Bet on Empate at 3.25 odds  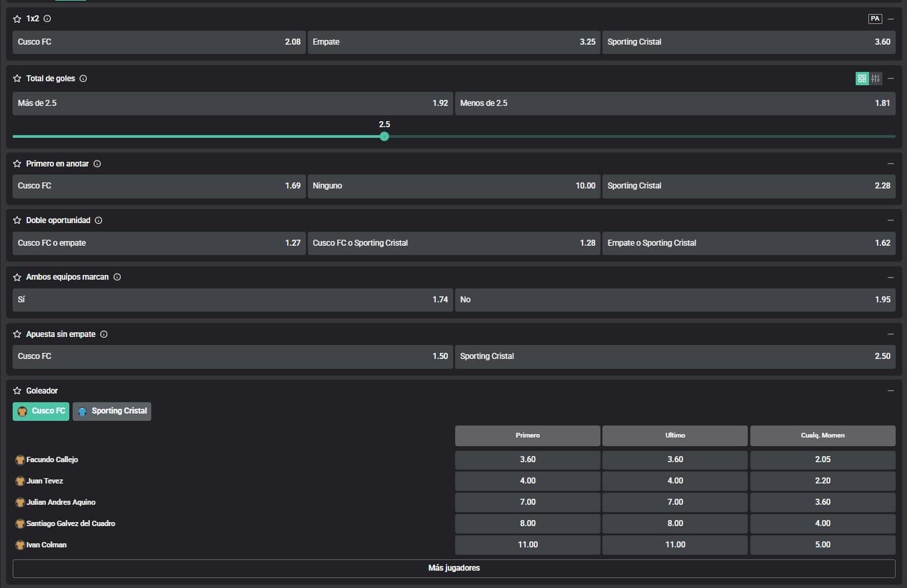coord(453,42)
